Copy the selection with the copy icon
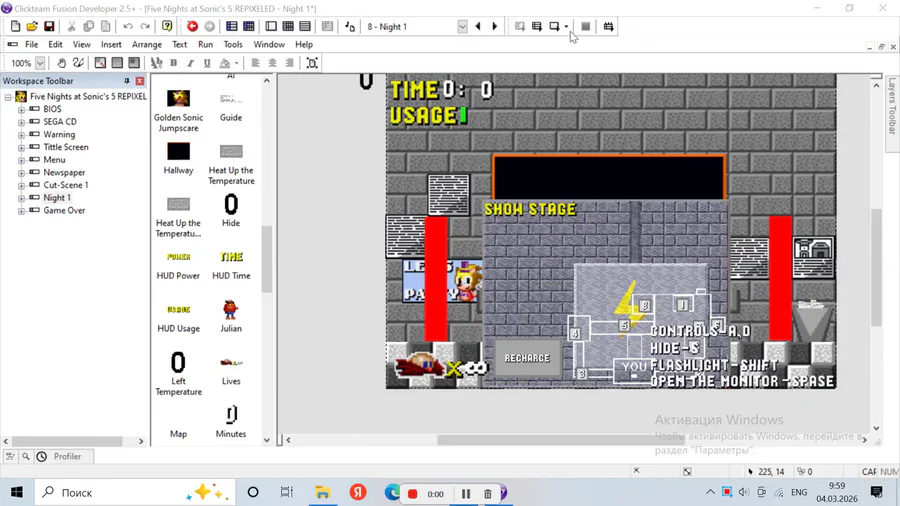Viewport: 900px width, 506px height. (88, 26)
